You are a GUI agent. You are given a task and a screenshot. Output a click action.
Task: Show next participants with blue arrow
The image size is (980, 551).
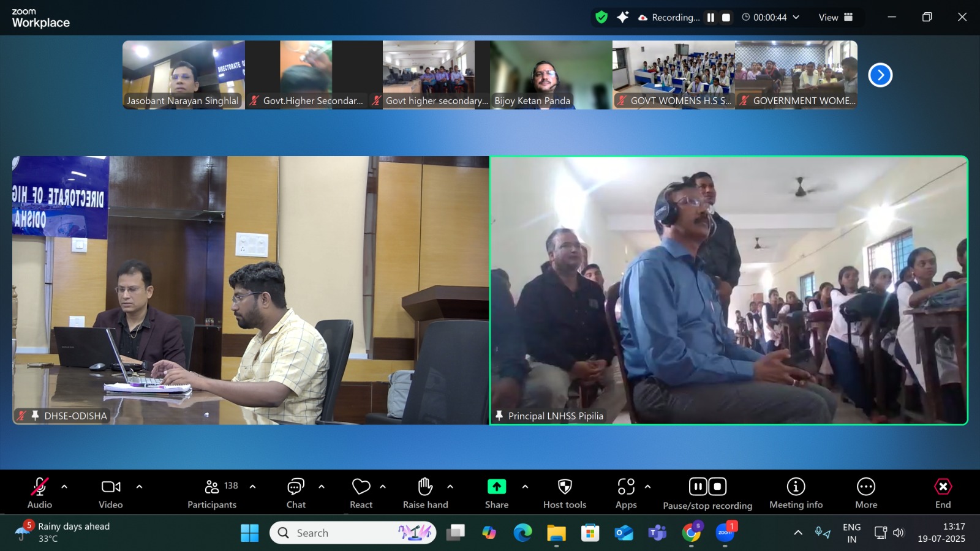click(x=880, y=75)
